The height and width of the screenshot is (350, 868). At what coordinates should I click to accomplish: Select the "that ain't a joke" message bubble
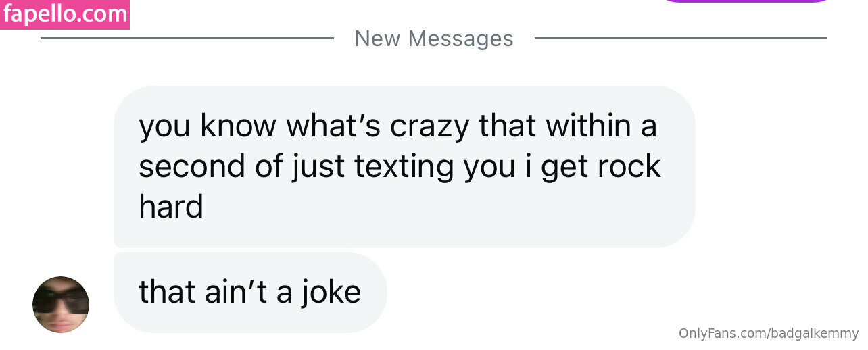pyautogui.click(x=250, y=292)
